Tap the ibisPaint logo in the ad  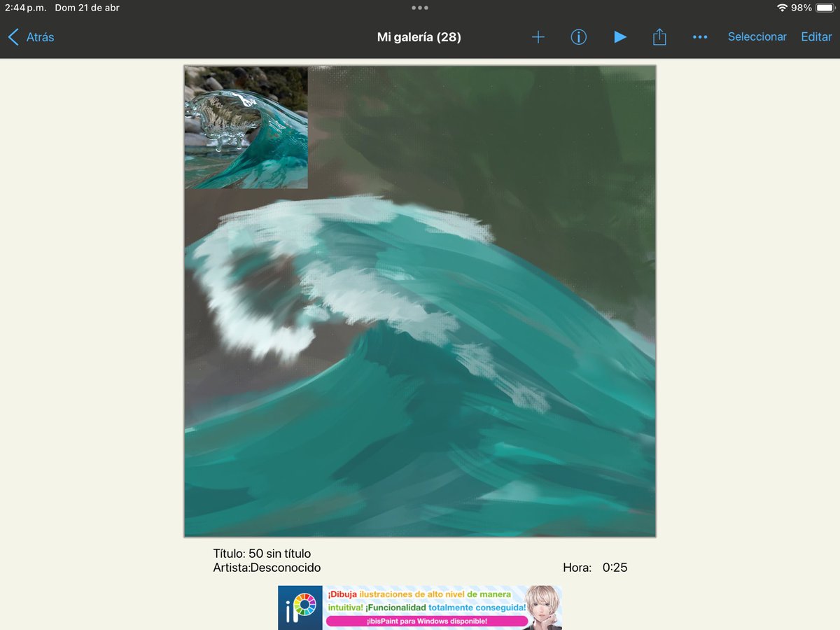point(300,608)
